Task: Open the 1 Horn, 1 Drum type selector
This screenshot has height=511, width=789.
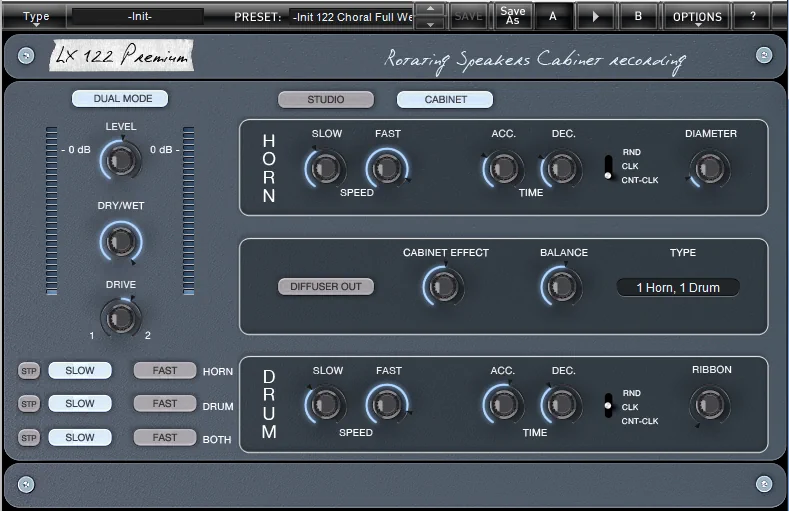Action: pyautogui.click(x=678, y=288)
